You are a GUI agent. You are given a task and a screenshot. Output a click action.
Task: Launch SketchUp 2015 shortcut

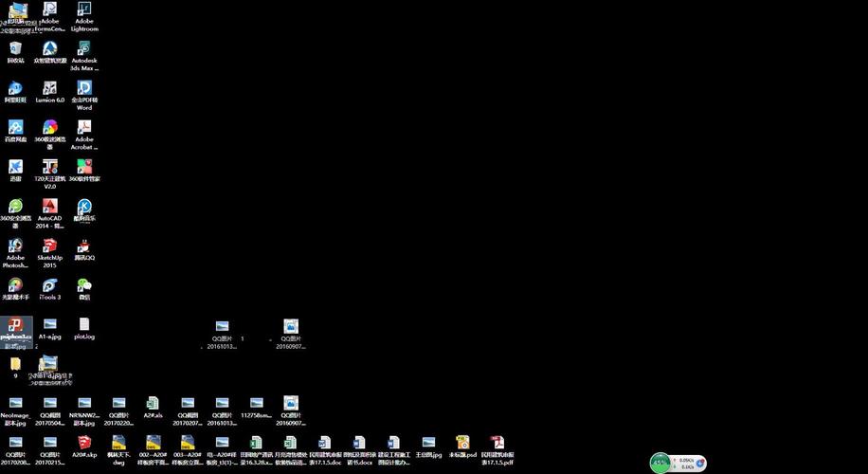[50, 253]
